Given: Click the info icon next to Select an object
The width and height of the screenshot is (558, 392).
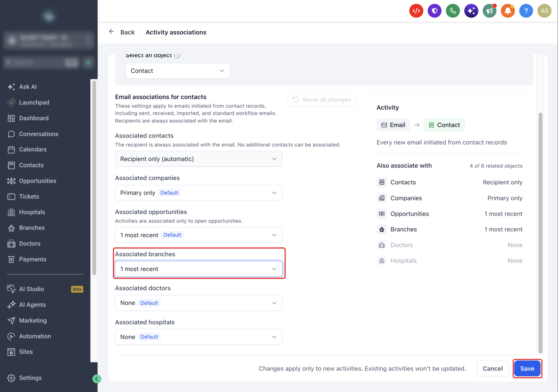Looking at the screenshot, I should 177,55.
